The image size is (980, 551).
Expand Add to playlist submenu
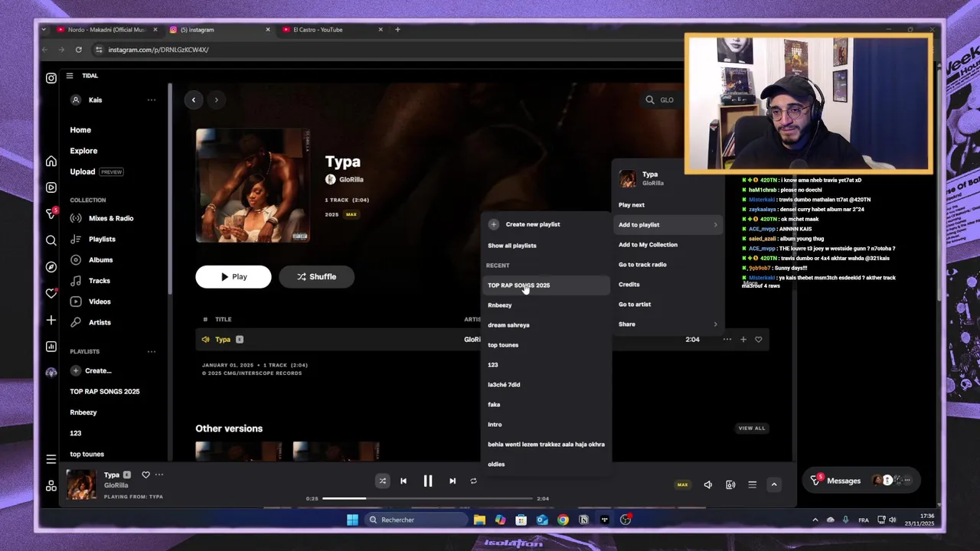pos(668,224)
